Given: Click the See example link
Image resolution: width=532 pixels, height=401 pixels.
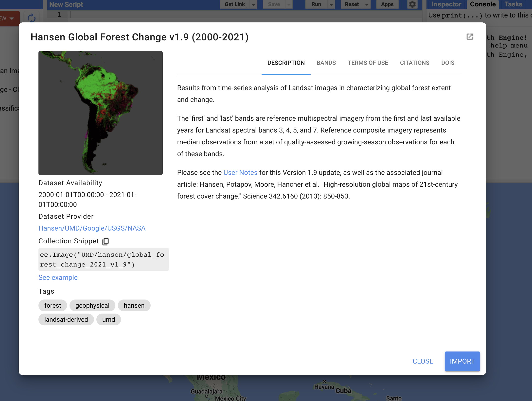Looking at the screenshot, I should coord(58,277).
